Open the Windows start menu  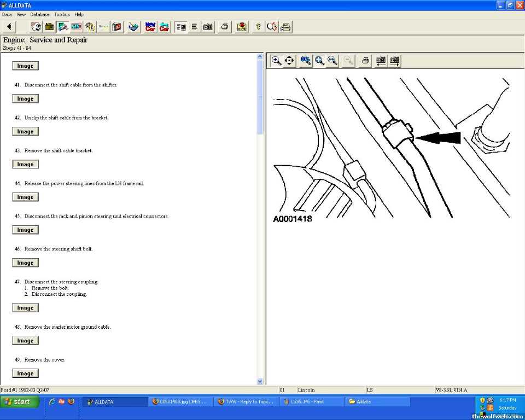20,402
